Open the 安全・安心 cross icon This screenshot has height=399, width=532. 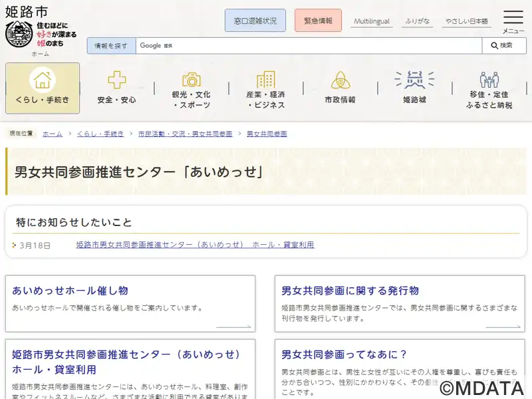(x=117, y=80)
